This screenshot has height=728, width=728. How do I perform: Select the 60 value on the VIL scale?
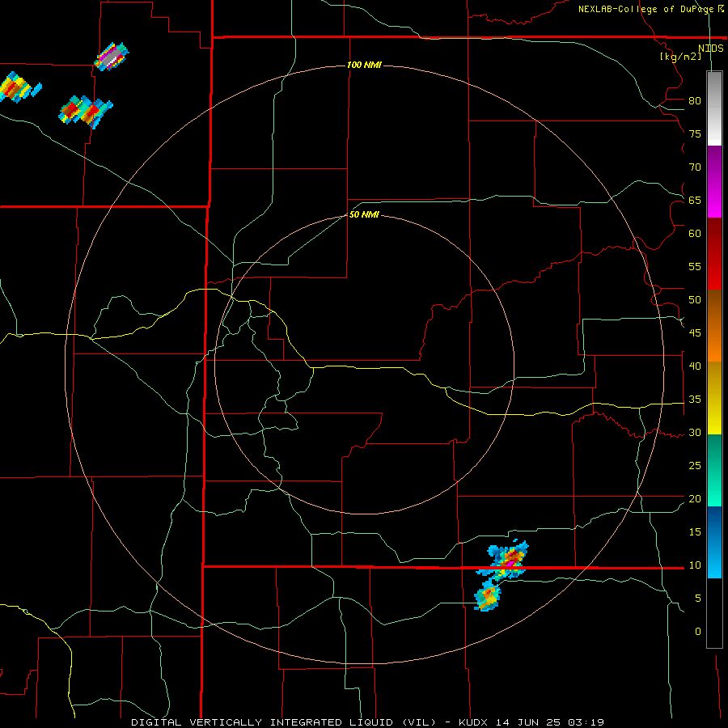pyautogui.click(x=695, y=234)
